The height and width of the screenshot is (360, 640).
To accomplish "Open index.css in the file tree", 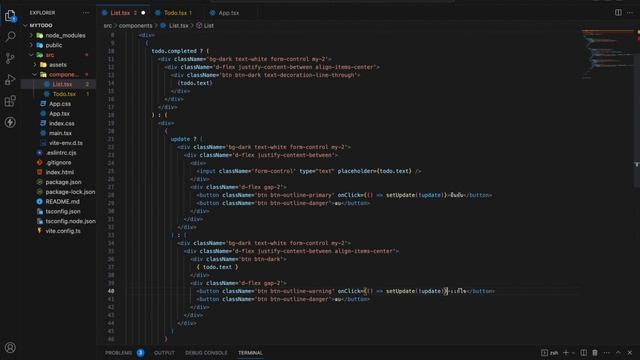I will [x=58, y=123].
